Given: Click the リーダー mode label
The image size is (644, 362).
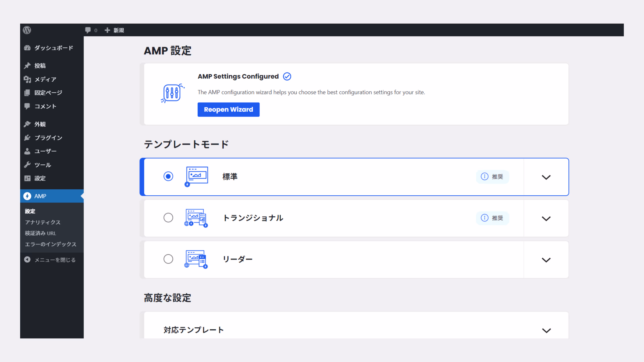Looking at the screenshot, I should click(237, 259).
